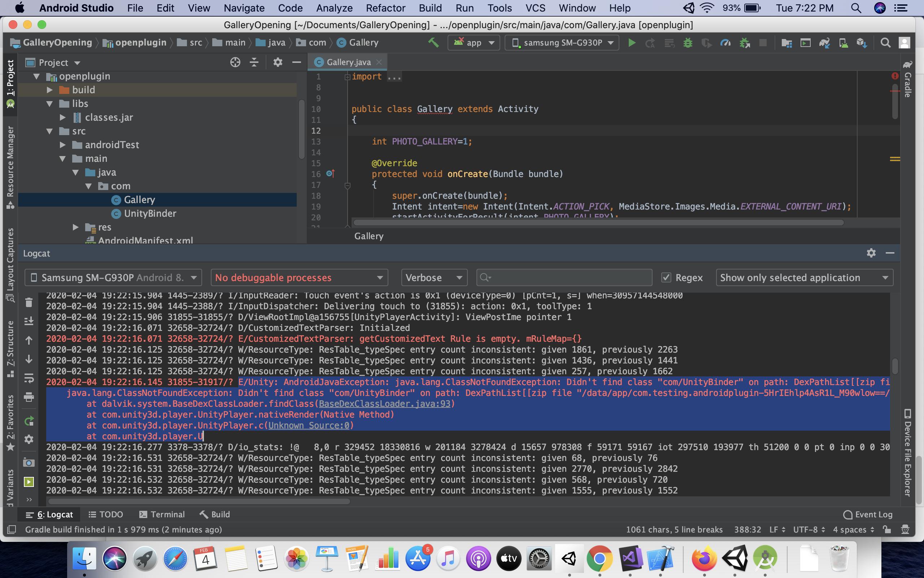Open the samsung SM-G930P device dropdown
The width and height of the screenshot is (924, 578).
click(x=562, y=42)
